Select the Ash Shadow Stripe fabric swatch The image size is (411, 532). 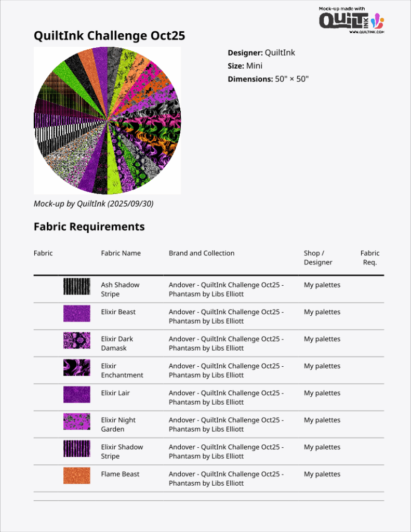click(x=76, y=287)
